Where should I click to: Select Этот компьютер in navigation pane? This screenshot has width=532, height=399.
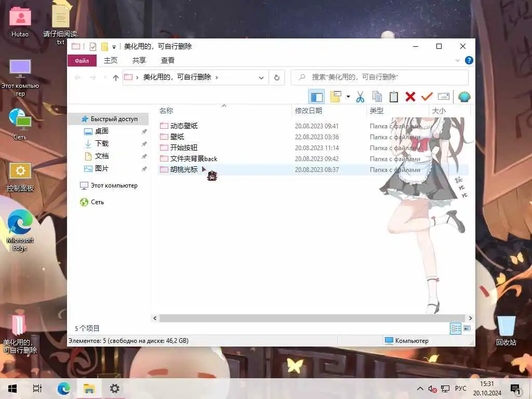click(x=114, y=185)
